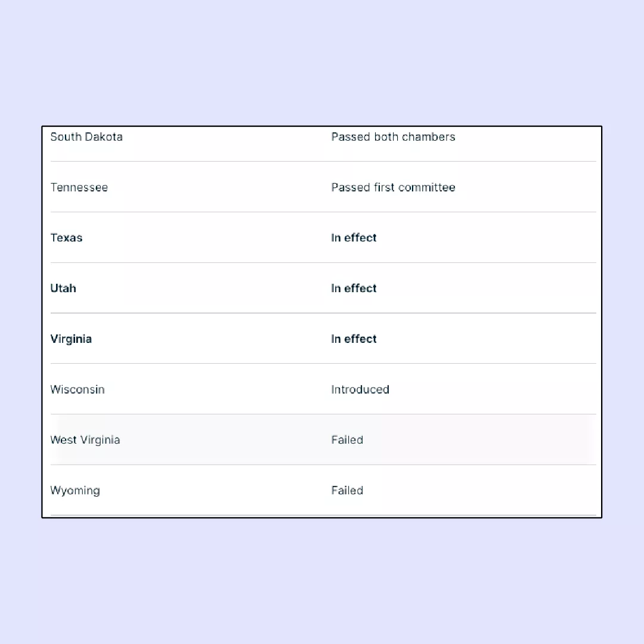Select the 'Introduced' status for Wisconsin

click(360, 389)
